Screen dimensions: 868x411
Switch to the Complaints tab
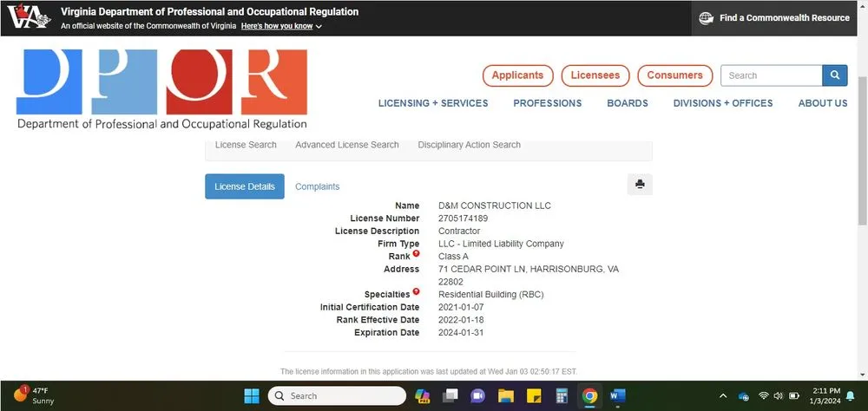[x=317, y=186]
